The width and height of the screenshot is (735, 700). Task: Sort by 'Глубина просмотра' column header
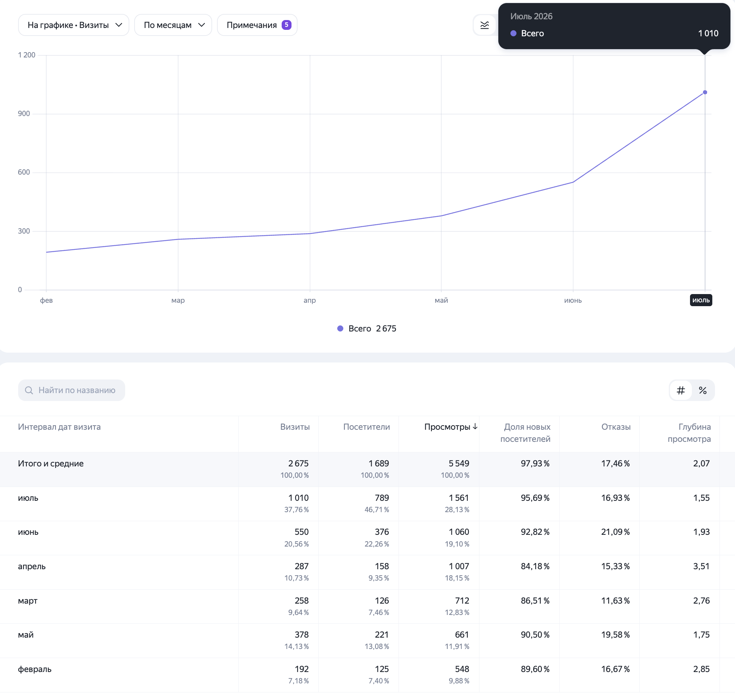[689, 433]
